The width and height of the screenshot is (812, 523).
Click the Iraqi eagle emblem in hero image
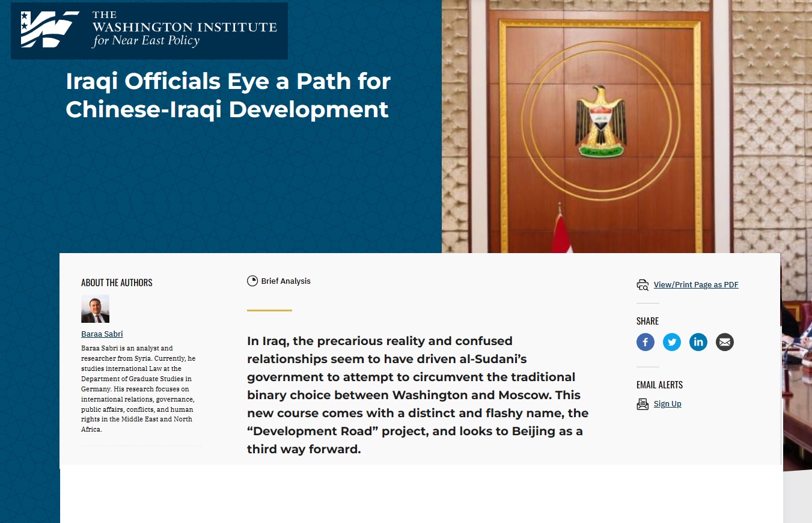click(600, 122)
